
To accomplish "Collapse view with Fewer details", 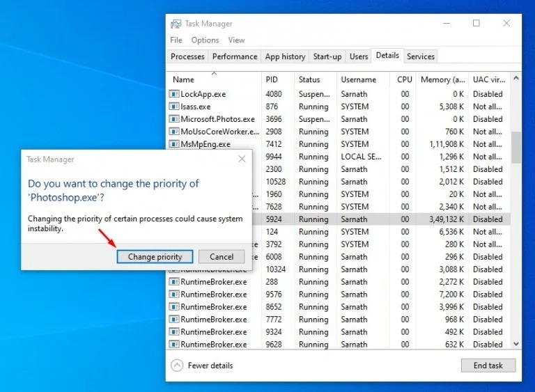I will pyautogui.click(x=210, y=366).
